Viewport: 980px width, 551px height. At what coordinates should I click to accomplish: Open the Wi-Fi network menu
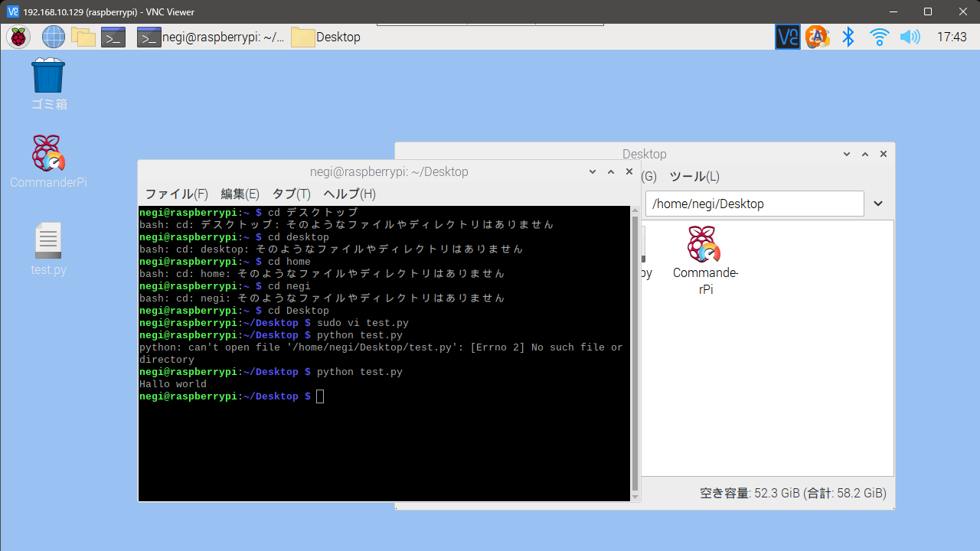point(879,37)
